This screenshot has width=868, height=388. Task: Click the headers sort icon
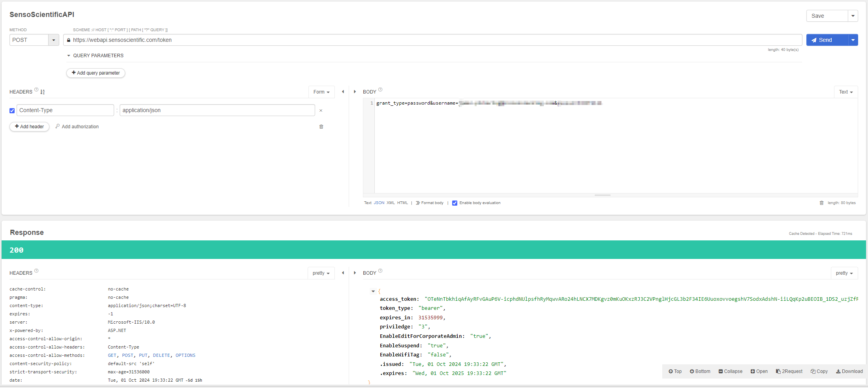(43, 92)
